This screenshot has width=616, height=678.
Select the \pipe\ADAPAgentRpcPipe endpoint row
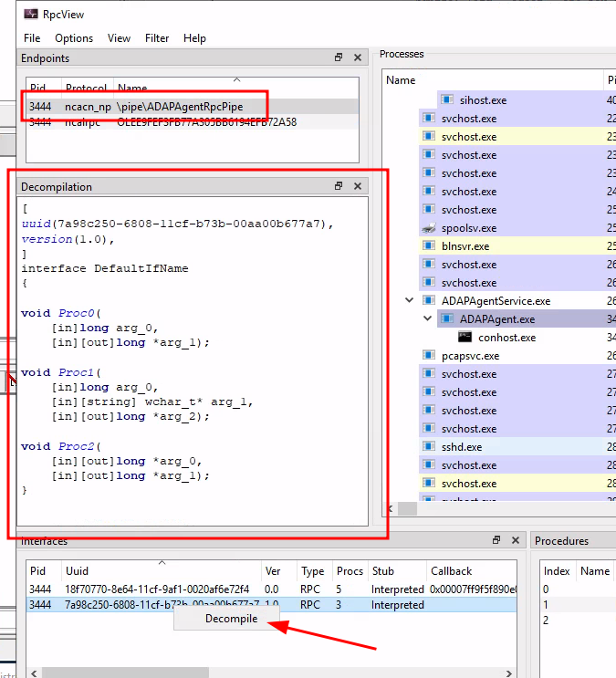point(193,107)
